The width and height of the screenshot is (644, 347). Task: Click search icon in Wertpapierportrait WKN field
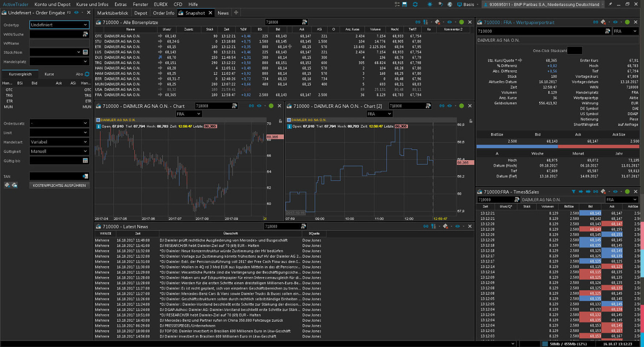(607, 31)
